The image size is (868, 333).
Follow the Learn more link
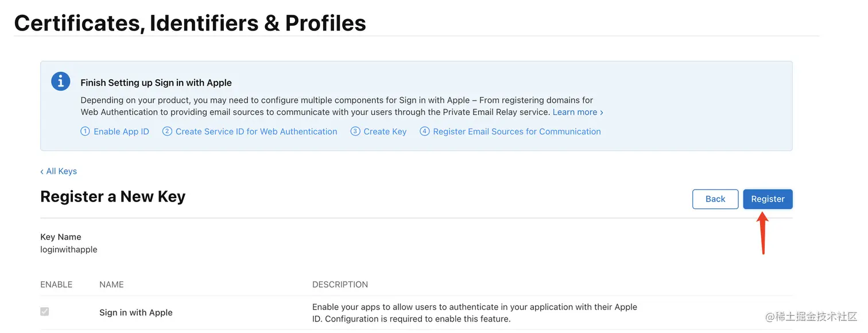575,112
